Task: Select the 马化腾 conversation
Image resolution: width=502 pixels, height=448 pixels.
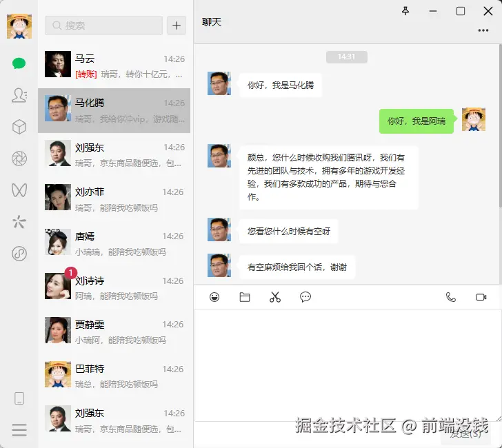Action: click(x=114, y=110)
